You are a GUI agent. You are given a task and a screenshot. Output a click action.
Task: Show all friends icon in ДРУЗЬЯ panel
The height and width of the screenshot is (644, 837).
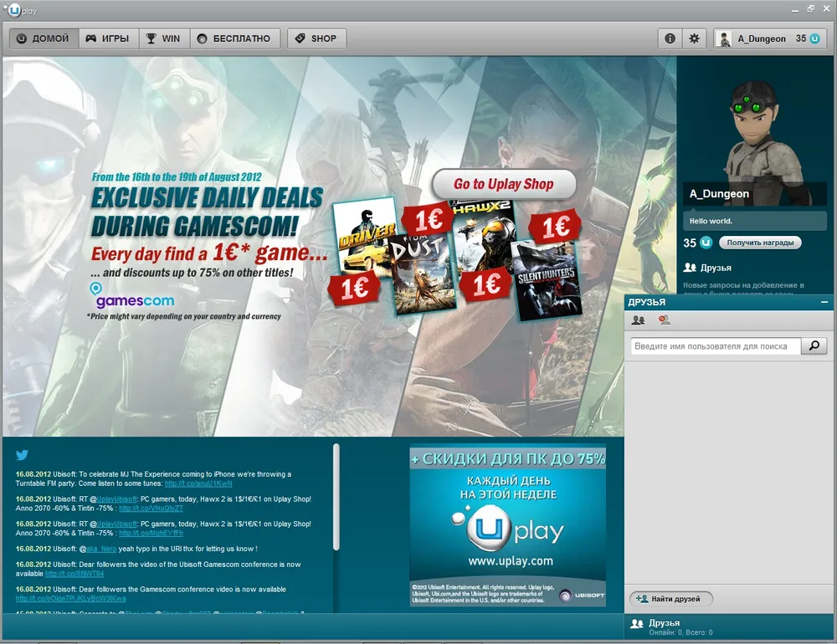639,320
